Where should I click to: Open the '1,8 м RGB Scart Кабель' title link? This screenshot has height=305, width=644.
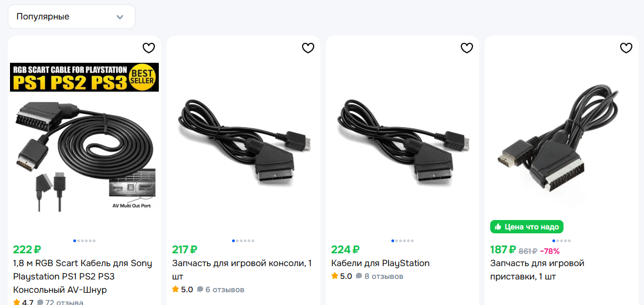pos(82,276)
